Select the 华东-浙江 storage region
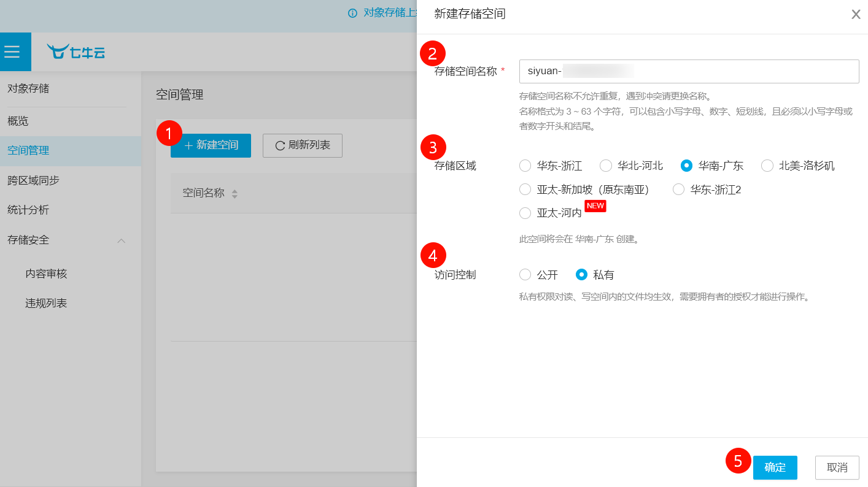 (x=525, y=166)
